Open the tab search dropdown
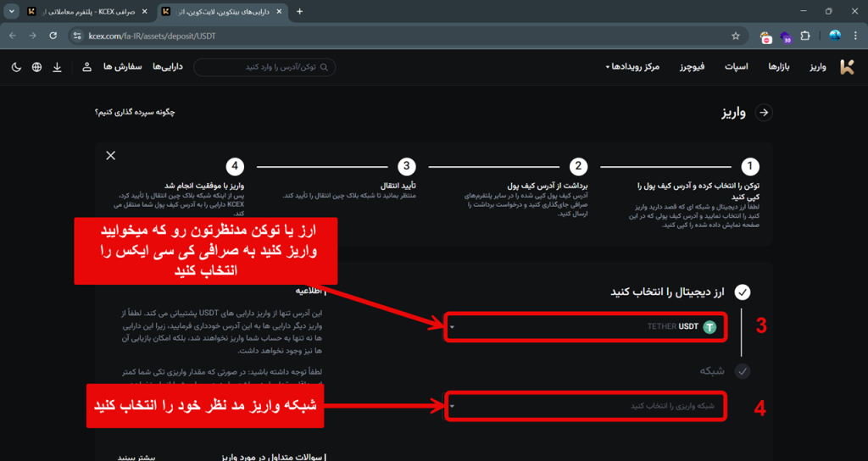This screenshot has width=868, height=461. pyautogui.click(x=12, y=12)
